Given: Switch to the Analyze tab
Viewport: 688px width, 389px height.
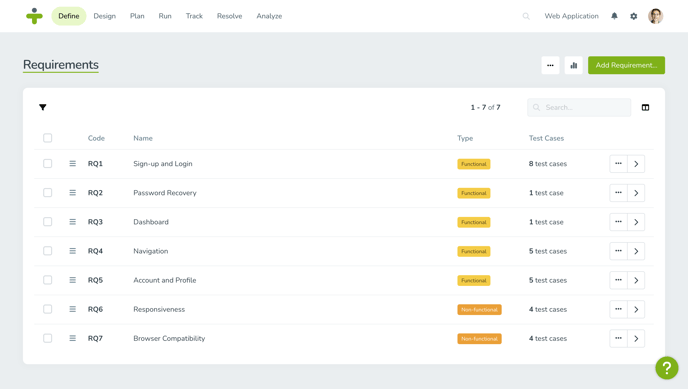Looking at the screenshot, I should [269, 16].
